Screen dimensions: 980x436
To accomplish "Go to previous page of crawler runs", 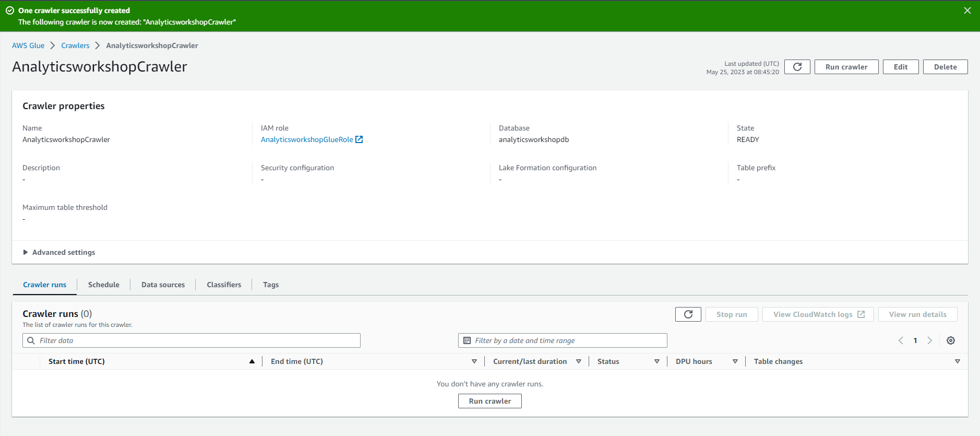I will pos(901,340).
